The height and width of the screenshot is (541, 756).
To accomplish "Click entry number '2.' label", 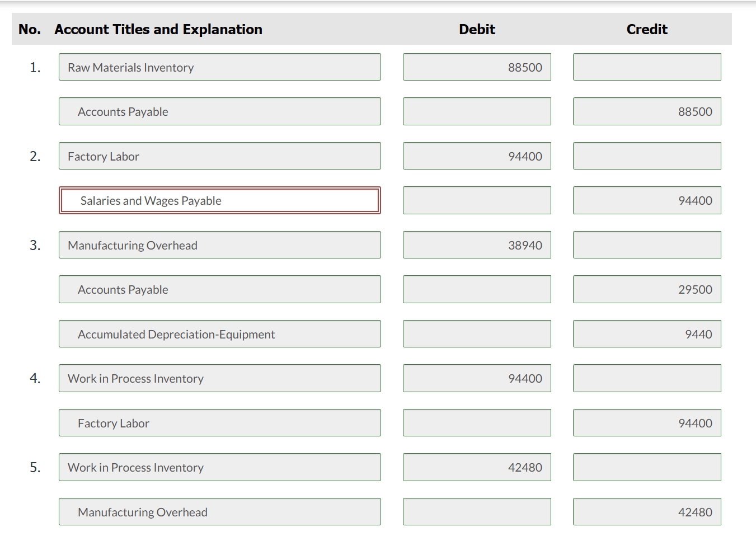I will (35, 156).
